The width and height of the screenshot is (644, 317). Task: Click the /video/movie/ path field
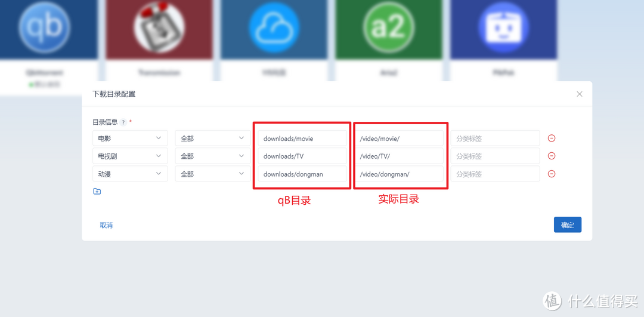tap(399, 138)
